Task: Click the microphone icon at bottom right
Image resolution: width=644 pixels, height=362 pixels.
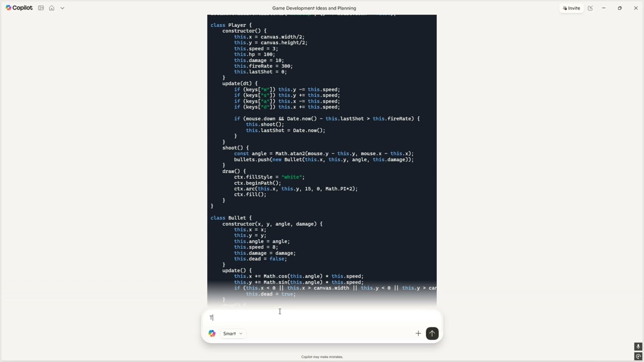Action: pyautogui.click(x=638, y=346)
